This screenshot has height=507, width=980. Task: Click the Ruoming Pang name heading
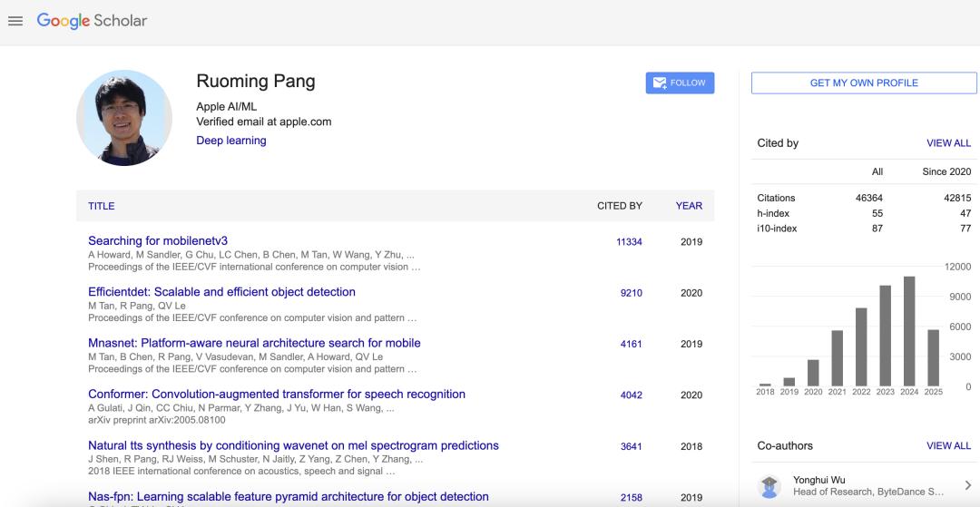tap(256, 81)
